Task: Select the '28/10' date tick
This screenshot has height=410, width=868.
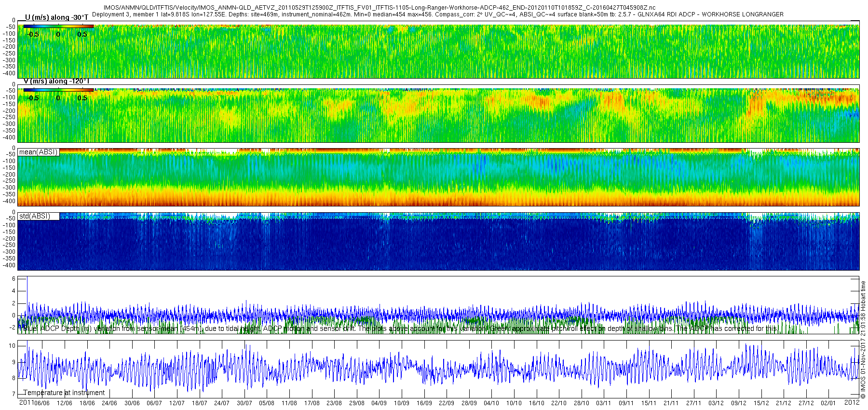Action: tap(582, 403)
